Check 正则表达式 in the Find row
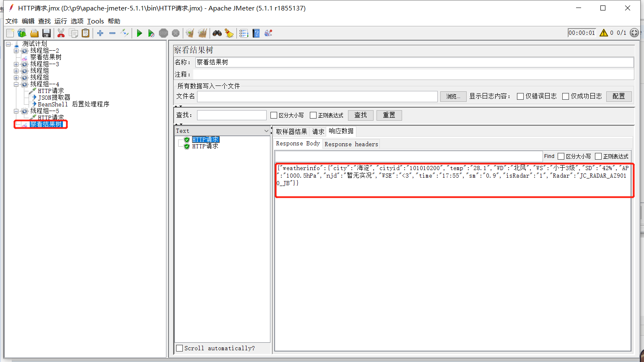Viewport: 644px width, 362px height. [598, 156]
